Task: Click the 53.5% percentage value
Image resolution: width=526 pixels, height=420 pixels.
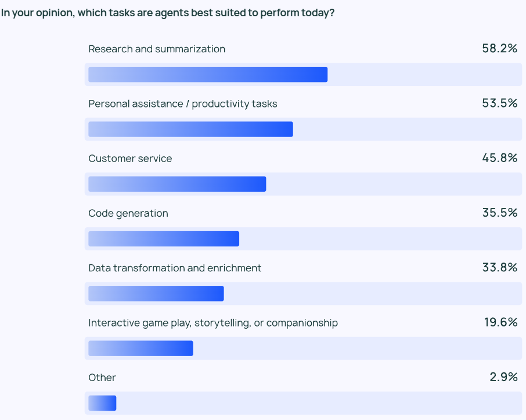Action: [x=499, y=103]
